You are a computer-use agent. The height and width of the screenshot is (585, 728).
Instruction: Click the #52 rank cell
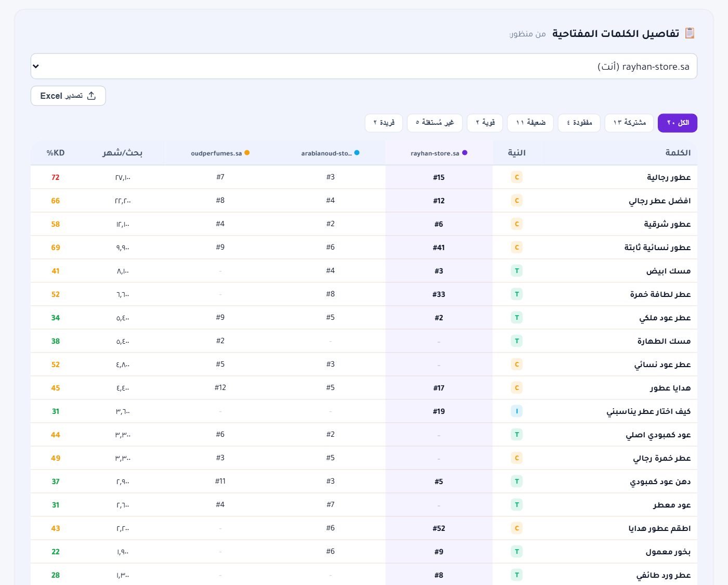pyautogui.click(x=439, y=528)
